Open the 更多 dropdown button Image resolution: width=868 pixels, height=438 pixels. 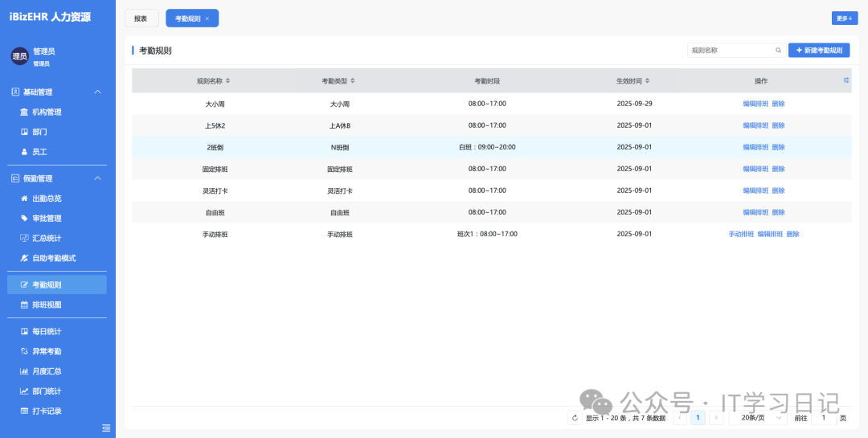(844, 18)
